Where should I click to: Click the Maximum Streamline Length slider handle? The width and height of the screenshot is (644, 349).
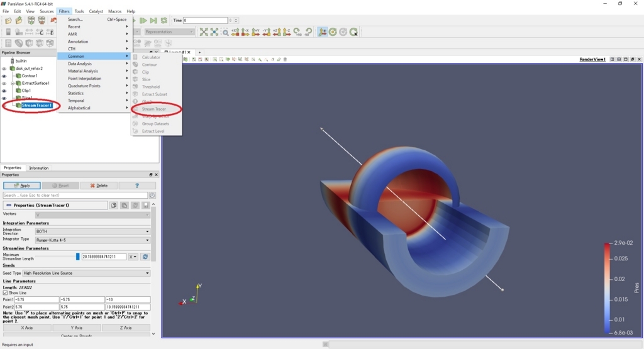click(x=77, y=257)
